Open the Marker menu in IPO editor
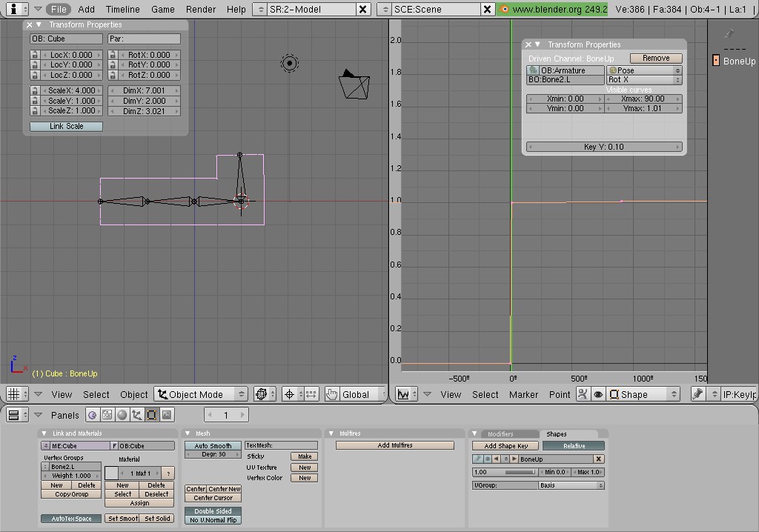Image resolution: width=759 pixels, height=532 pixels. (523, 394)
